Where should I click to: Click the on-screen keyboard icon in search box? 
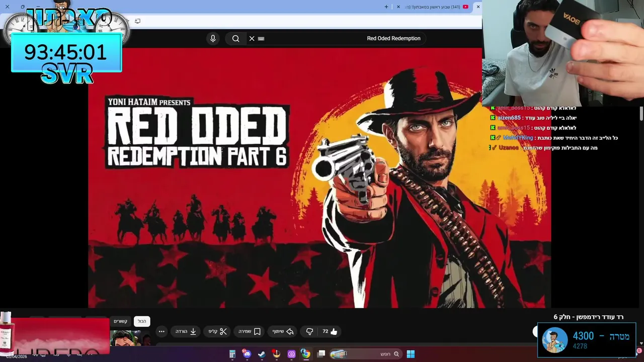(x=261, y=38)
